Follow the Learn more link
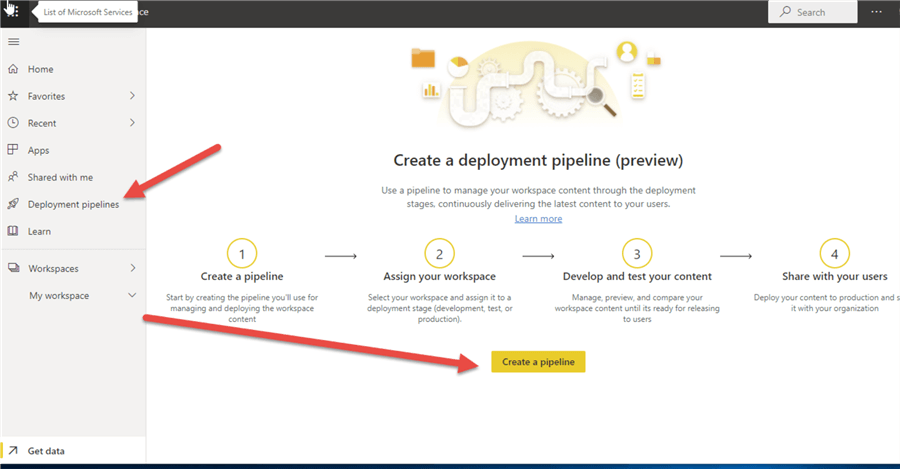The width and height of the screenshot is (900, 469). 538,219
